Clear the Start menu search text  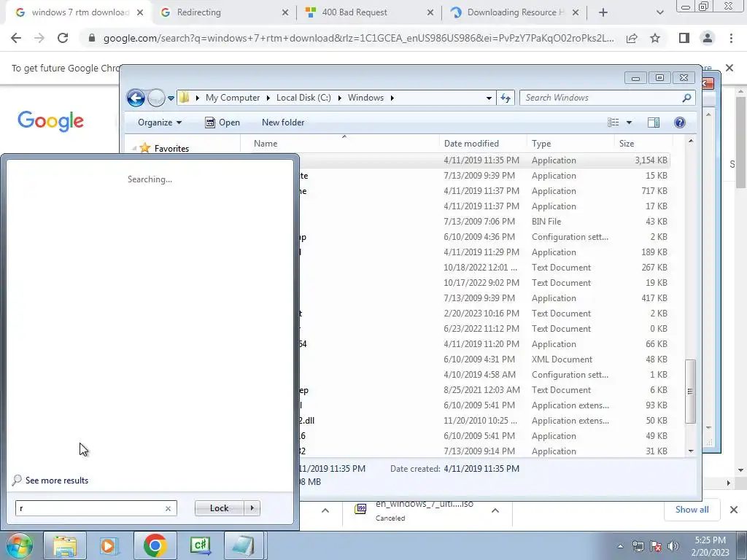[x=168, y=508]
